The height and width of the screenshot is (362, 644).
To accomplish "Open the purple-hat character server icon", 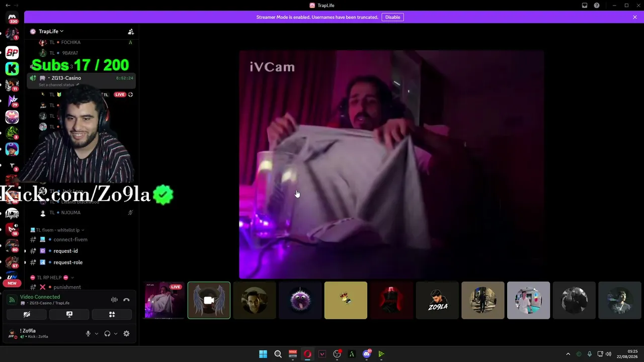I will (12, 149).
